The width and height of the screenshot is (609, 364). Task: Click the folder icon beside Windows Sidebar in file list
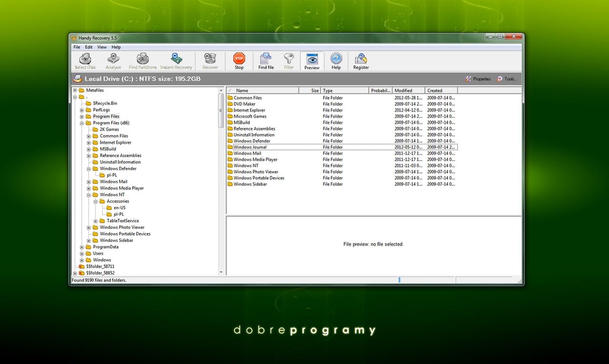[230, 185]
